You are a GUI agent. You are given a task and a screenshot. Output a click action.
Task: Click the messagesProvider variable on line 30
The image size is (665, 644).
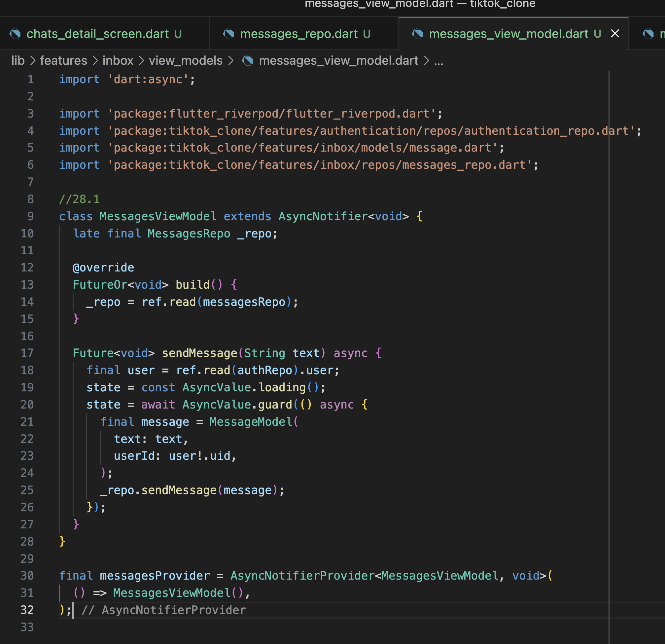(155, 575)
